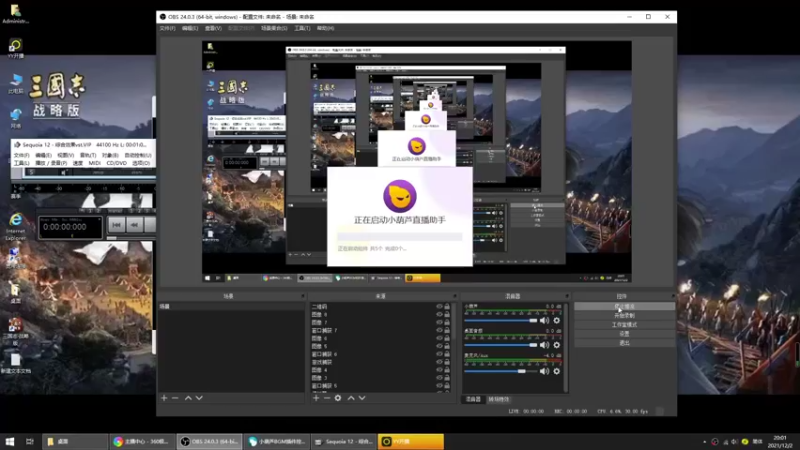The height and width of the screenshot is (450, 800).
Task: Adjust 桌面音频 volume slider
Action: [501, 345]
